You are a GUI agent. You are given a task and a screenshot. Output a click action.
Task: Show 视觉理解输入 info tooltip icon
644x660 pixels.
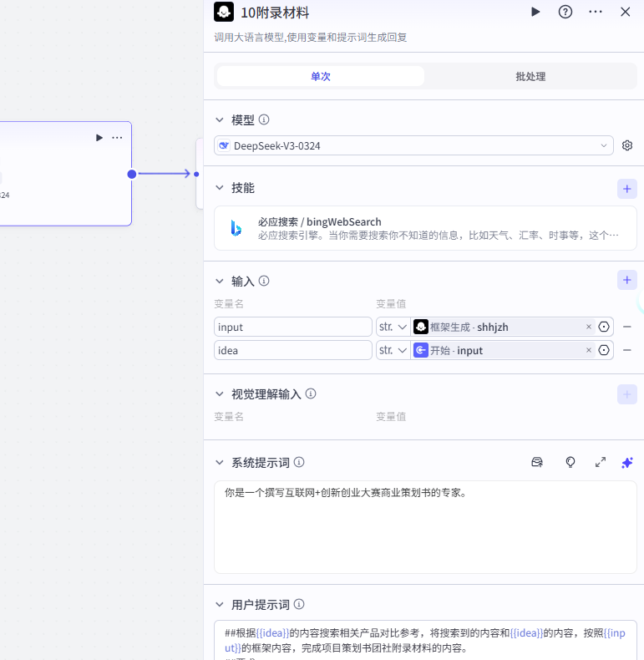[x=311, y=393]
